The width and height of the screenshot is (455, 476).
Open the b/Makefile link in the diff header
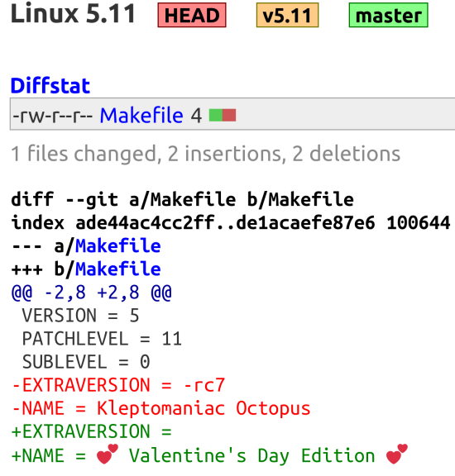tap(118, 269)
